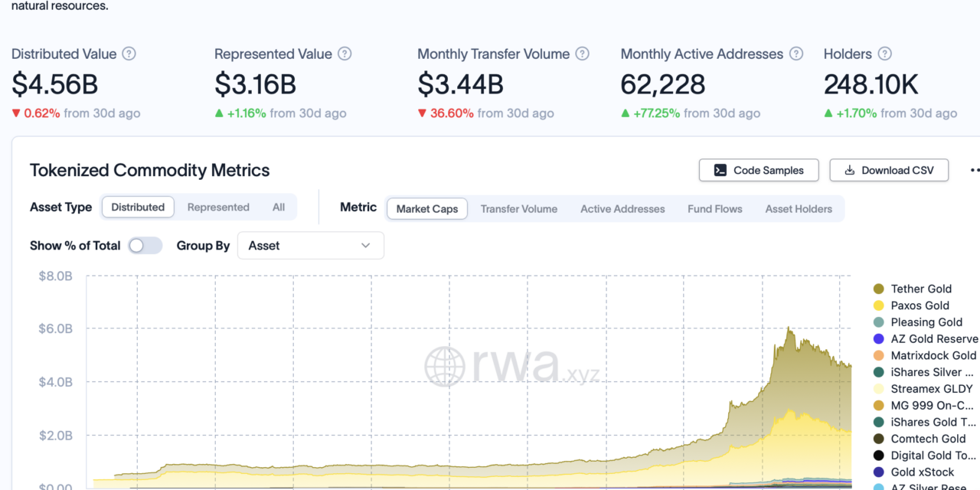
Task: Click the $4.56B Distributed Value figure
Action: 54,84
